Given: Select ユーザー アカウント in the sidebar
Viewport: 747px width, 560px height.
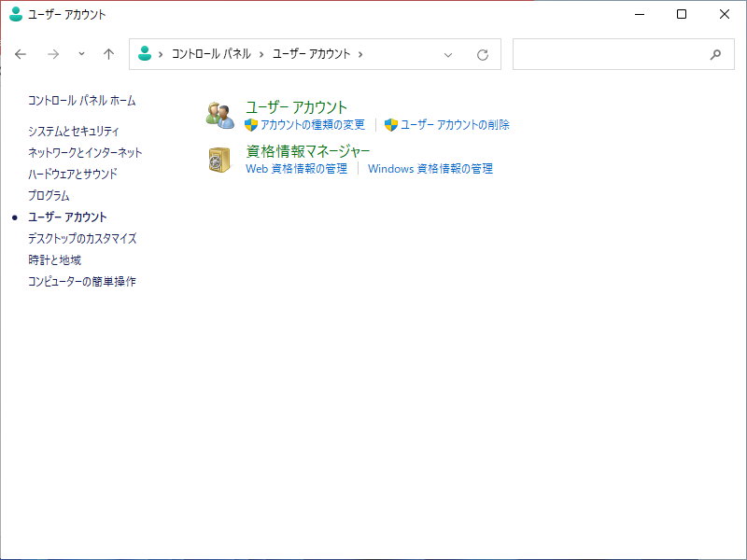Looking at the screenshot, I should coord(67,217).
